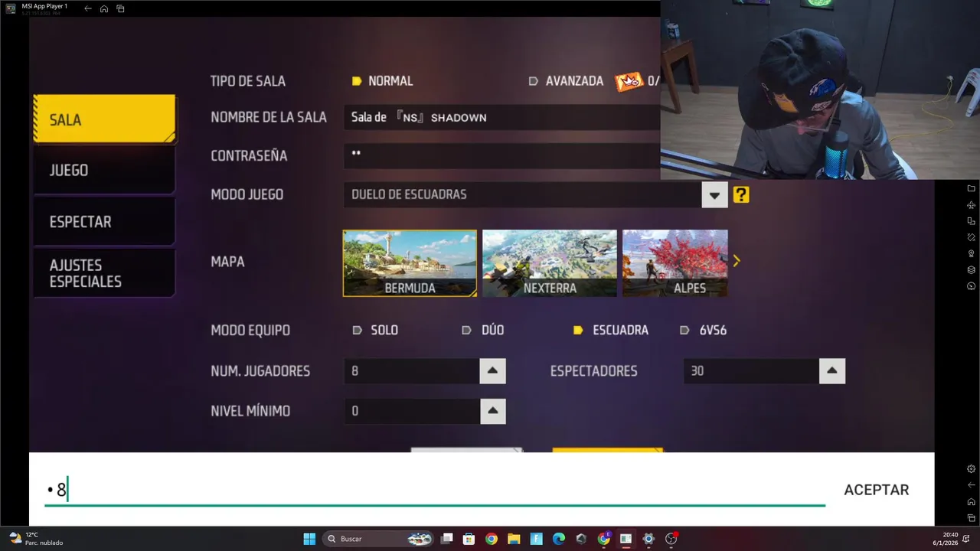Choose Solo team mode
Viewport: 980px width, 551px height.
click(x=375, y=331)
